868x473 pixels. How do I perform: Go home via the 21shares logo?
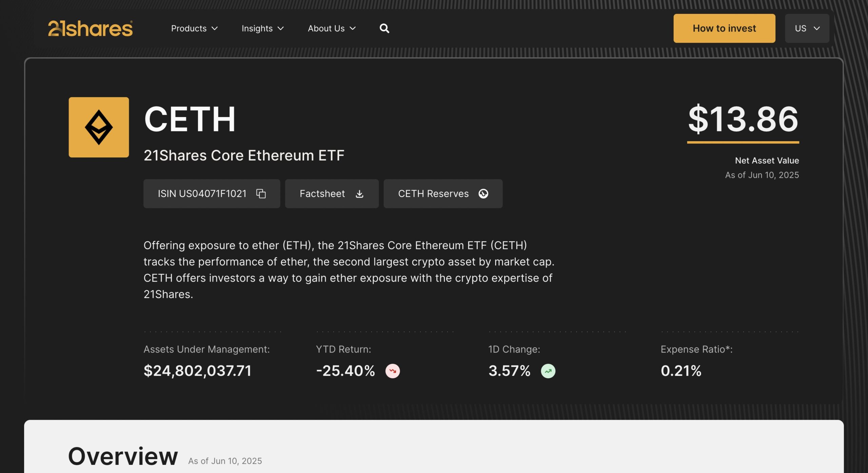click(x=90, y=28)
